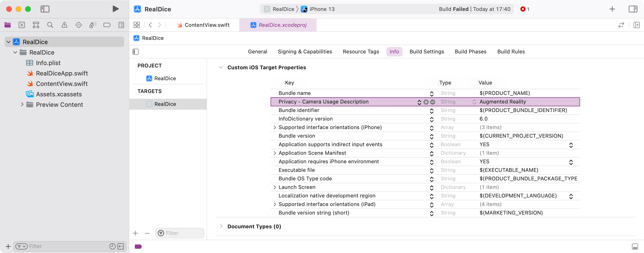Open the Source Control navigator
Screen dimensions: 644x253
pyautogui.click(x=22, y=25)
